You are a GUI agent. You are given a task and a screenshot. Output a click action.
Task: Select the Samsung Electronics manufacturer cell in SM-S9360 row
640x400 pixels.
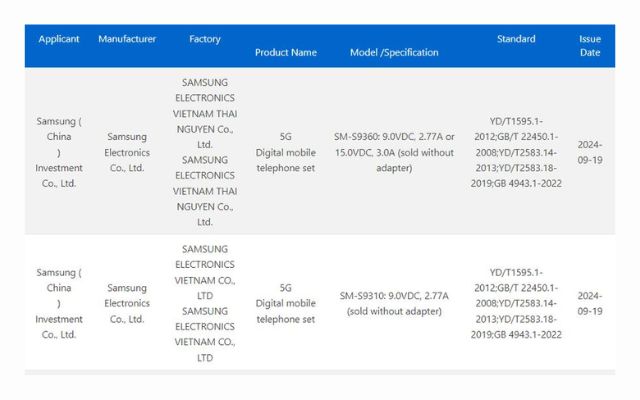point(127,152)
